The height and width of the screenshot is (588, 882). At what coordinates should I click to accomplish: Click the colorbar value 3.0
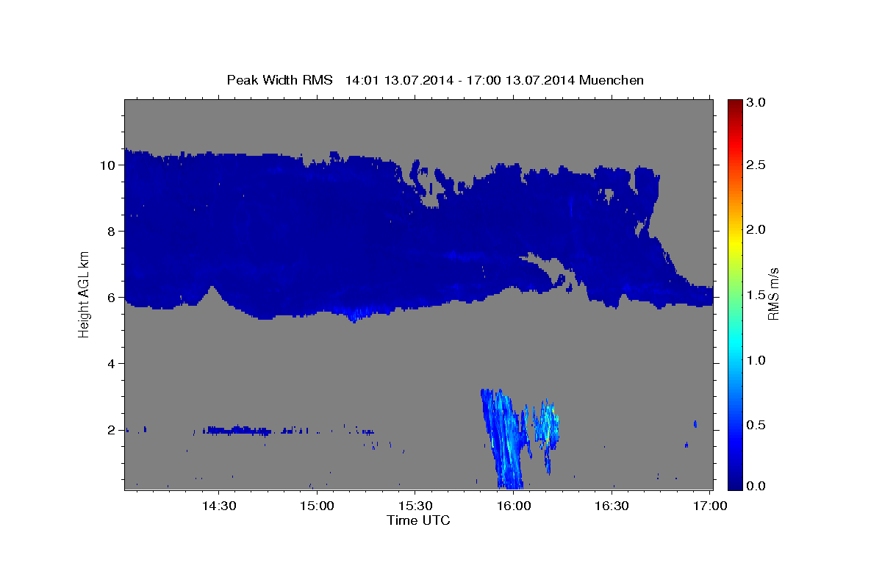coord(756,103)
